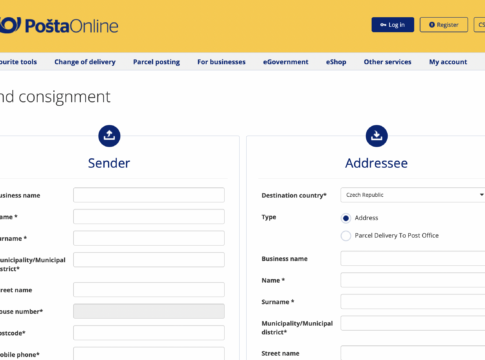Focus the Sender Street name field

149,290
